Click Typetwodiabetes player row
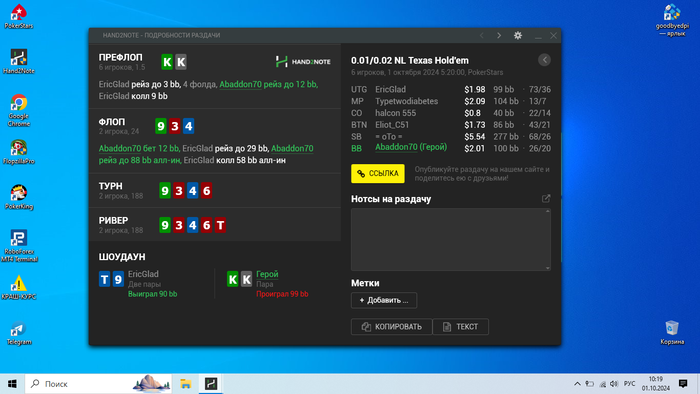Screen dimensions: 700x394 [x=451, y=101]
